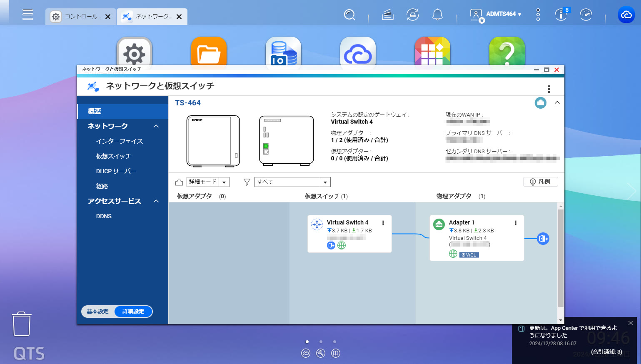641x364 pixels.
Task: Show the 凡例 legend
Action: tap(540, 182)
